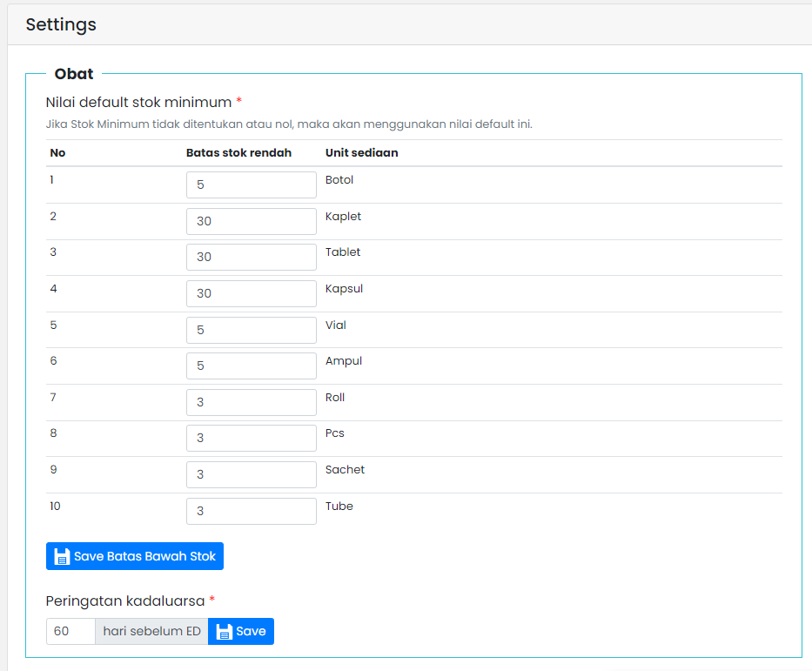
Task: Focus the Tube low stock field
Action: [x=251, y=511]
